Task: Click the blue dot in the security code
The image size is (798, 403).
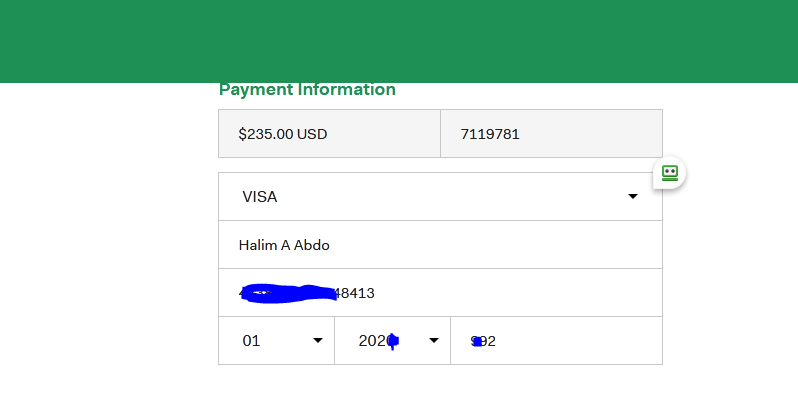Action: tap(478, 342)
